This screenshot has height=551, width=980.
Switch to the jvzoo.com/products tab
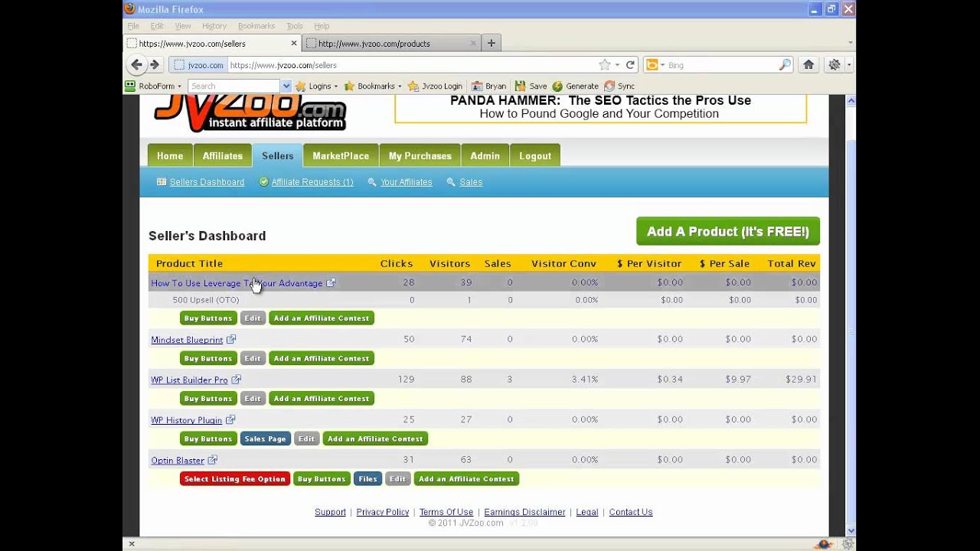[392, 44]
